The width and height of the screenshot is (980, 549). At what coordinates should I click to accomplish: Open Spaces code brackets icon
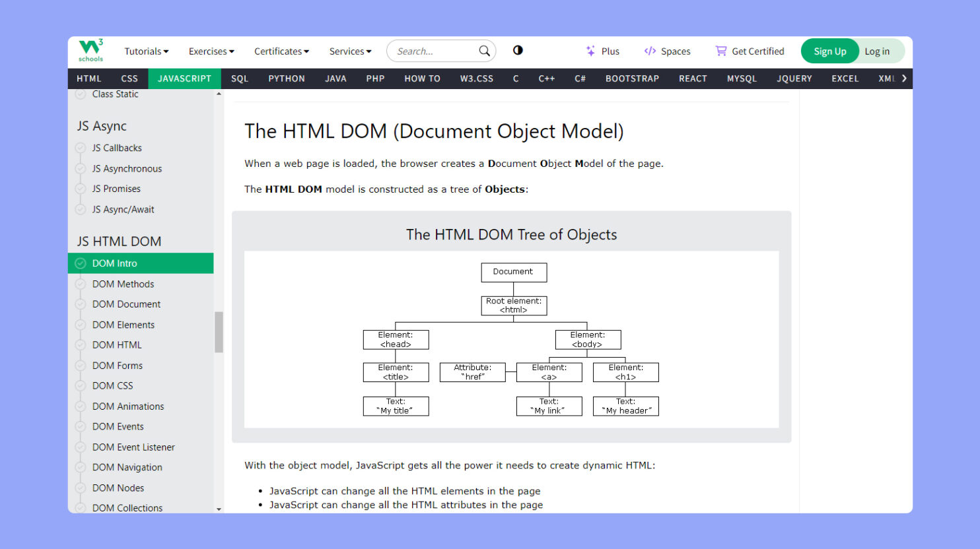coord(650,51)
